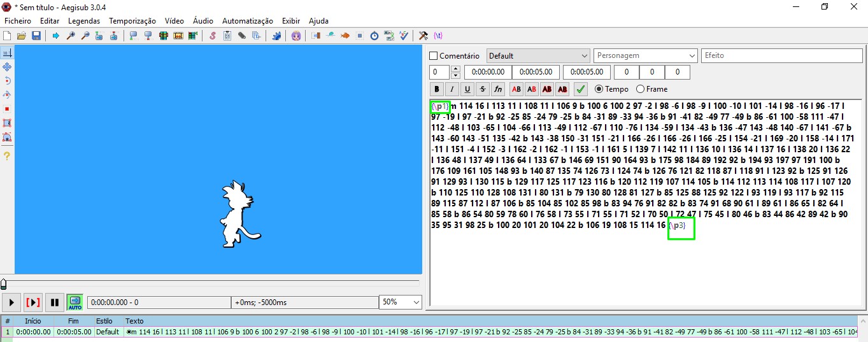Image resolution: width=868 pixels, height=342 pixels.
Task: Select the Vector clip tool
Action: click(x=7, y=136)
